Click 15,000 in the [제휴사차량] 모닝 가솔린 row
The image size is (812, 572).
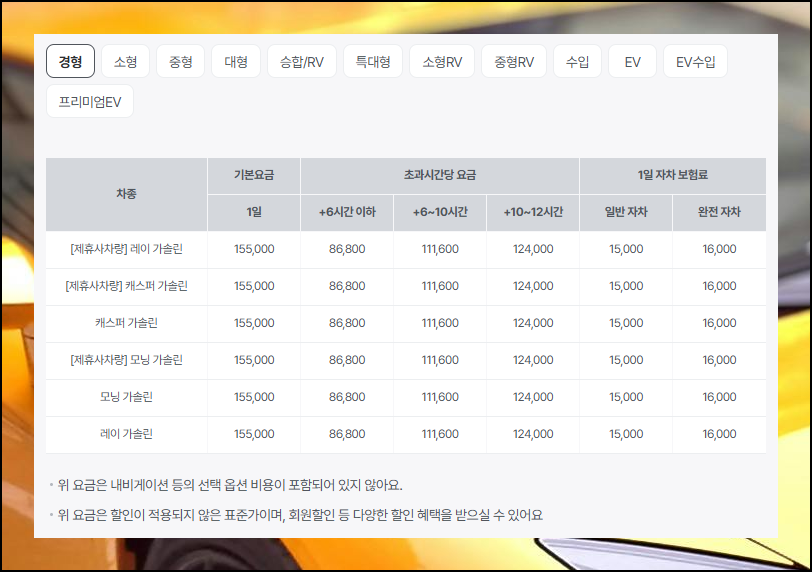tap(626, 360)
